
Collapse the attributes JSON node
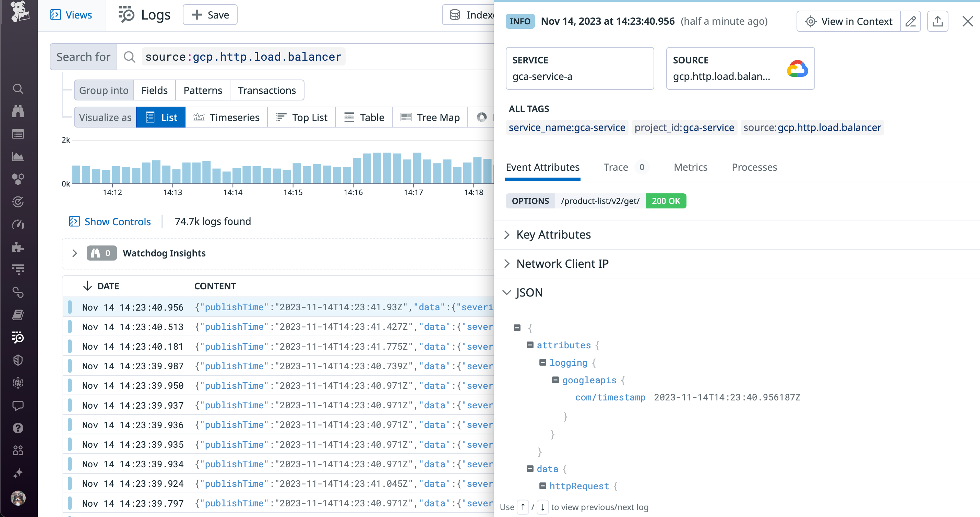(x=530, y=345)
